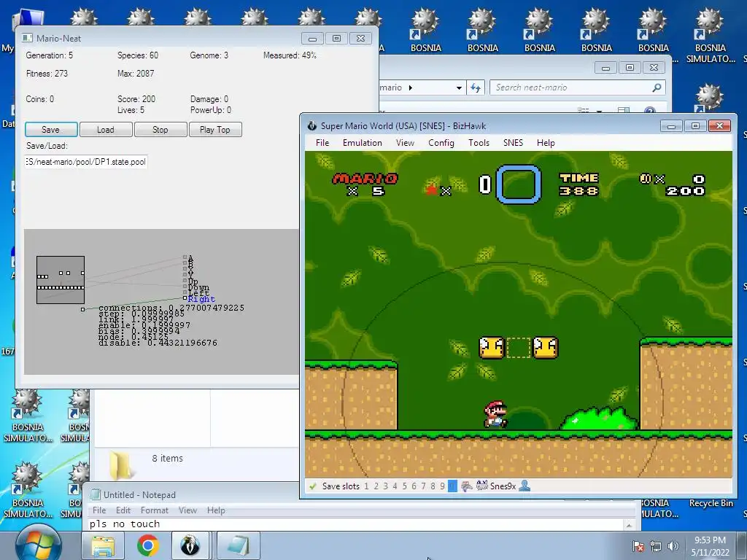
Task: Open the Windows Start orb
Action: pos(38,544)
